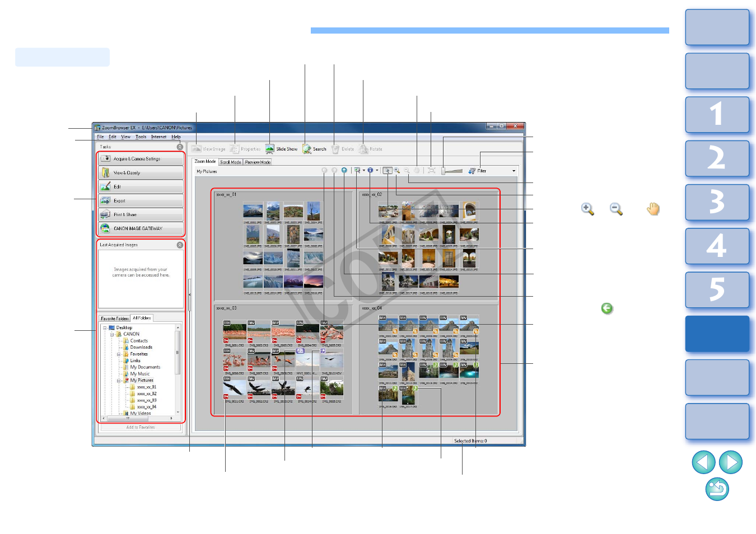The width and height of the screenshot is (756, 534).
Task: Click the return to previous view icon
Action: point(717,489)
